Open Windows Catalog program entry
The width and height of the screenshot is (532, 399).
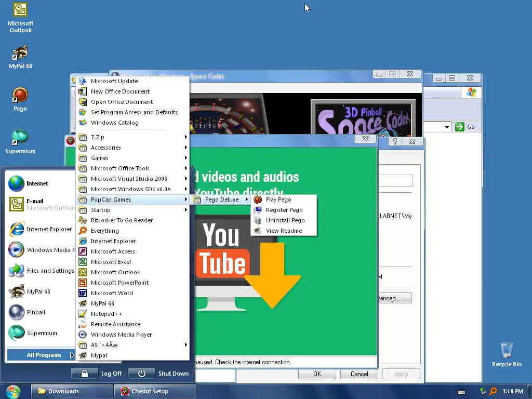tap(132, 123)
